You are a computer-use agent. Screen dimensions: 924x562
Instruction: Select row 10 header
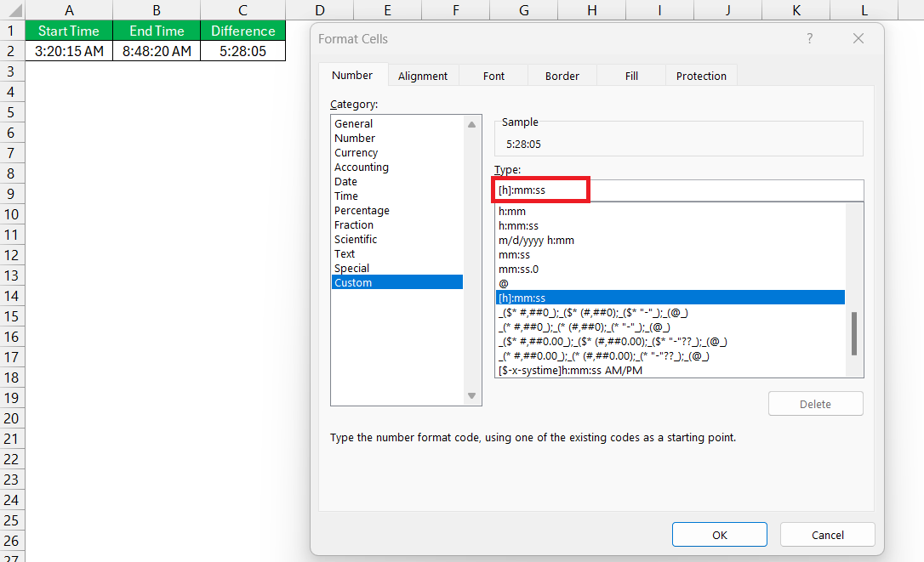click(11, 214)
